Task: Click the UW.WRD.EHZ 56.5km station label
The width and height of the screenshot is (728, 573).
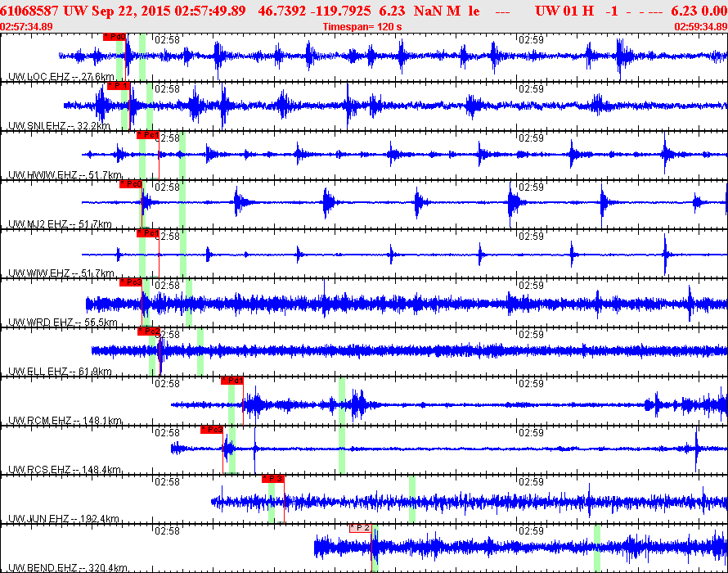Action: click(63, 322)
